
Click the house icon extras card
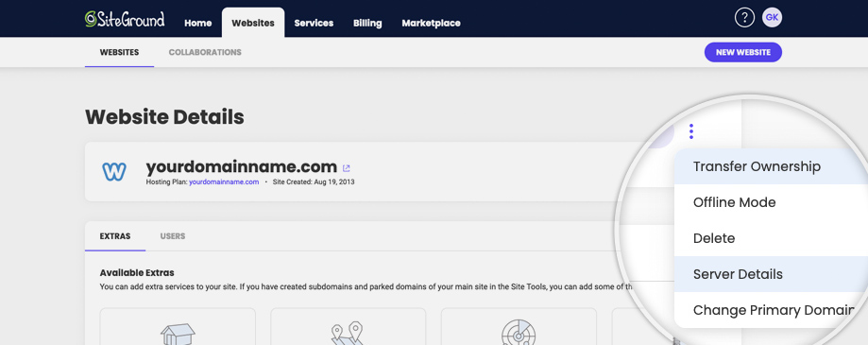pyautogui.click(x=178, y=327)
